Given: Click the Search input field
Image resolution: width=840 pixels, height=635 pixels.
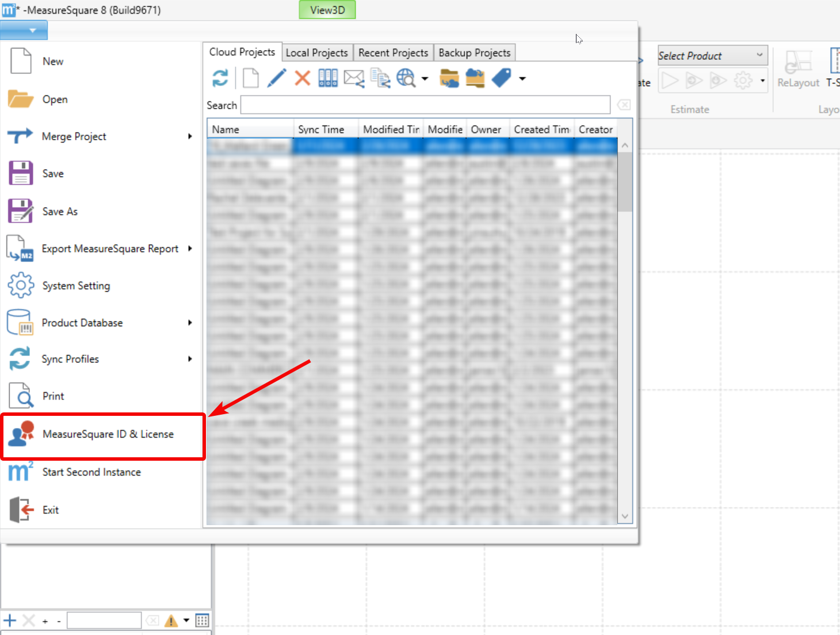Looking at the screenshot, I should pyautogui.click(x=425, y=105).
